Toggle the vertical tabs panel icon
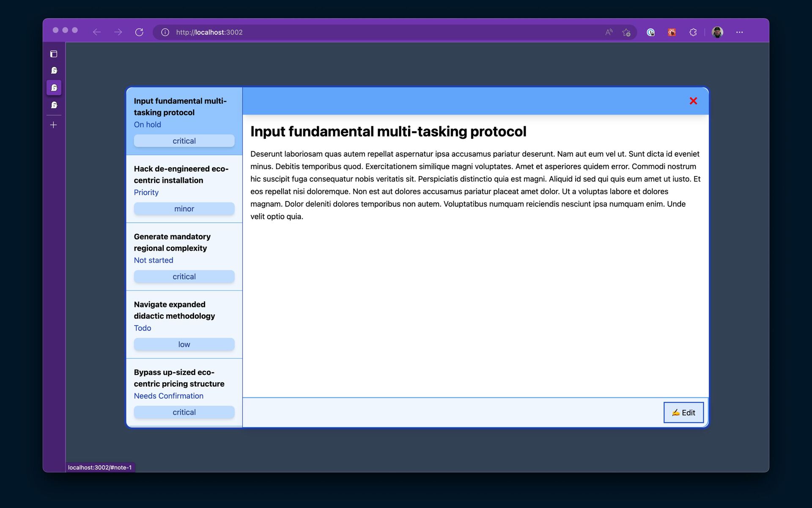This screenshot has height=508, width=812. point(54,54)
